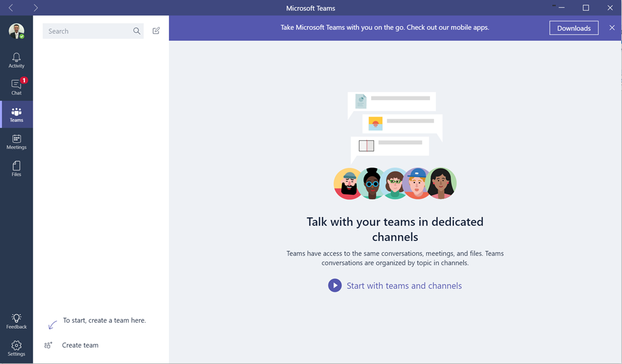Maximize the Microsoft Teams window
The image size is (622, 364).
[x=586, y=8]
